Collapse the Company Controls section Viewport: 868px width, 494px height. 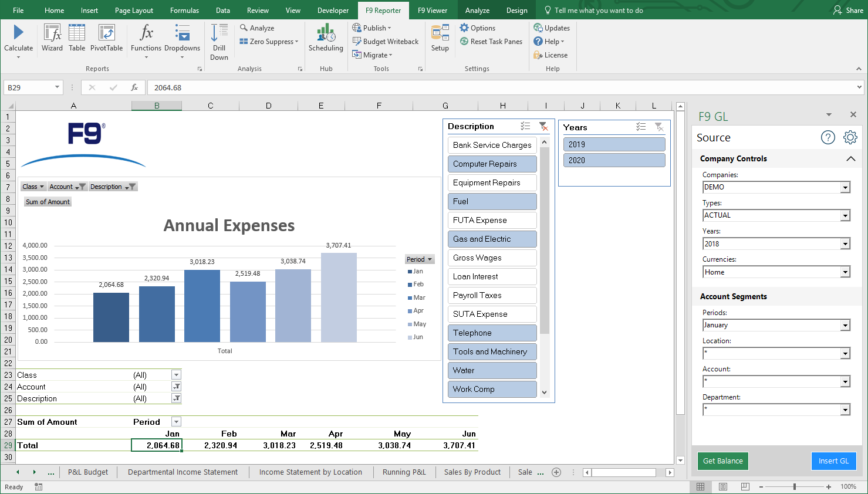click(x=850, y=159)
